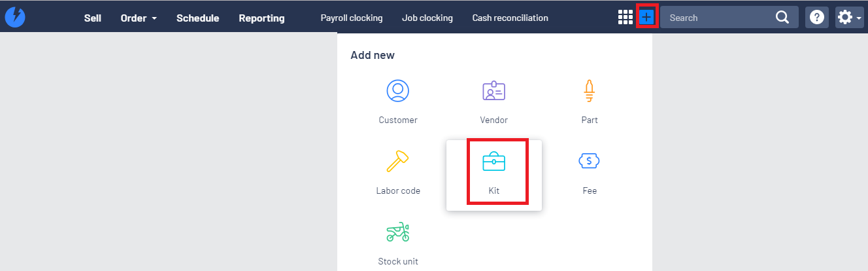
Task: Click into the Search input field
Action: (x=720, y=18)
